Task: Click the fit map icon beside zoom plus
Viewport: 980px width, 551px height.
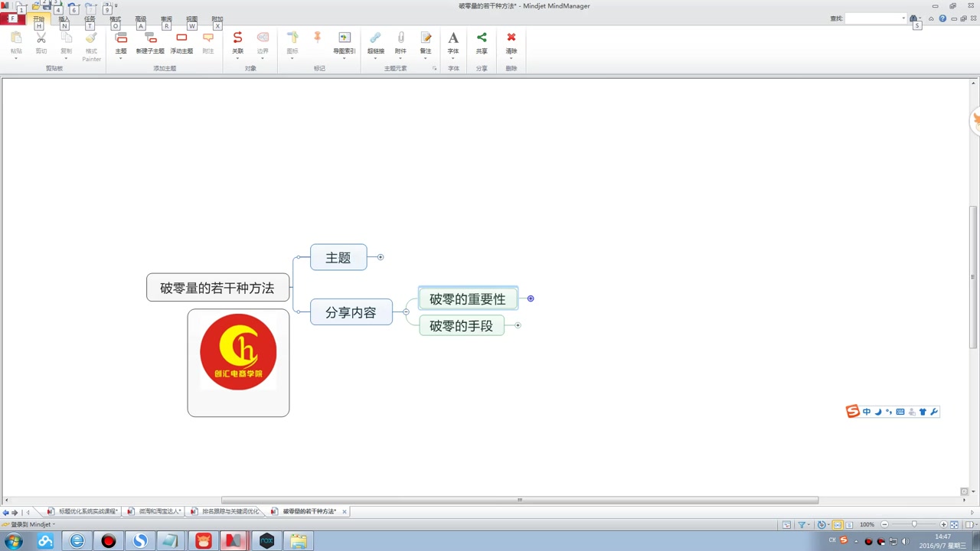Action: [954, 525]
